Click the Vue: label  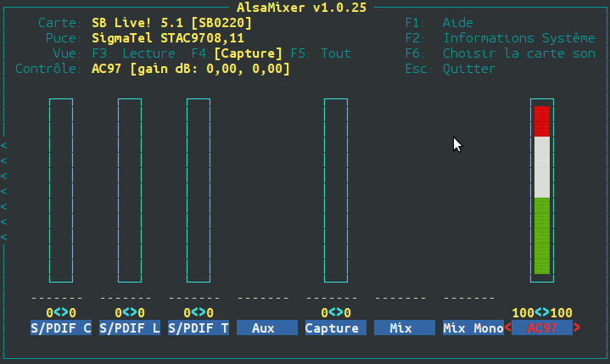tap(67, 53)
